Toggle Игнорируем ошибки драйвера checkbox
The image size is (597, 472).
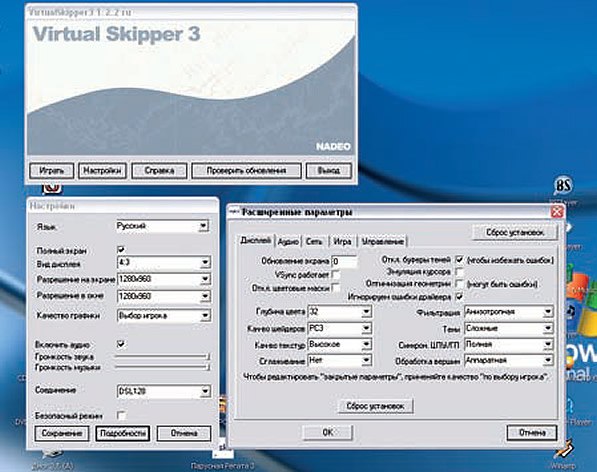[x=460, y=296]
